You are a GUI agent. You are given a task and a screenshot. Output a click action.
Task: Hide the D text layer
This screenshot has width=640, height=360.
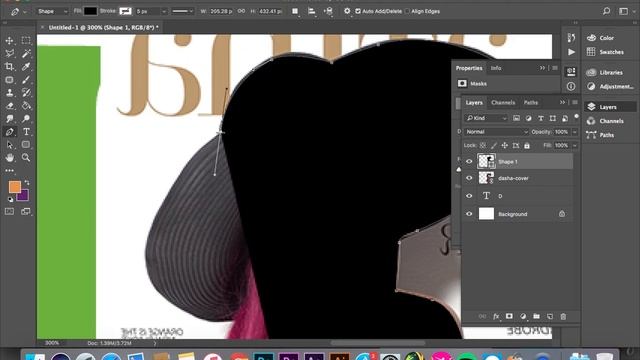[469, 196]
